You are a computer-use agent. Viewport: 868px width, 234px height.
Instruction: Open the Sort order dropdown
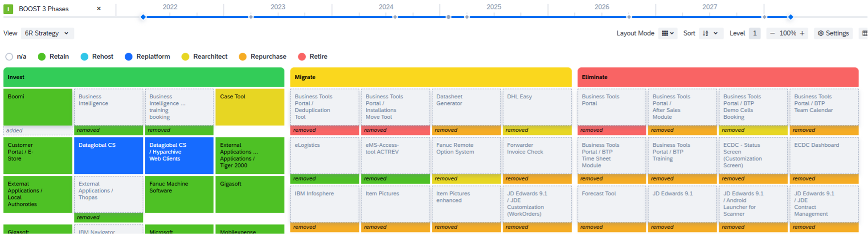pyautogui.click(x=710, y=33)
